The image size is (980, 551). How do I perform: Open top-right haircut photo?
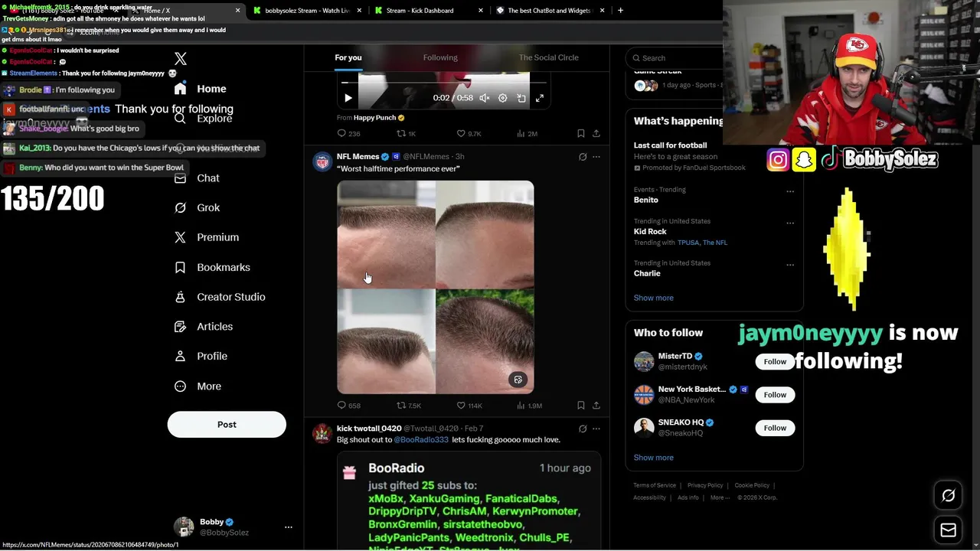(x=485, y=234)
